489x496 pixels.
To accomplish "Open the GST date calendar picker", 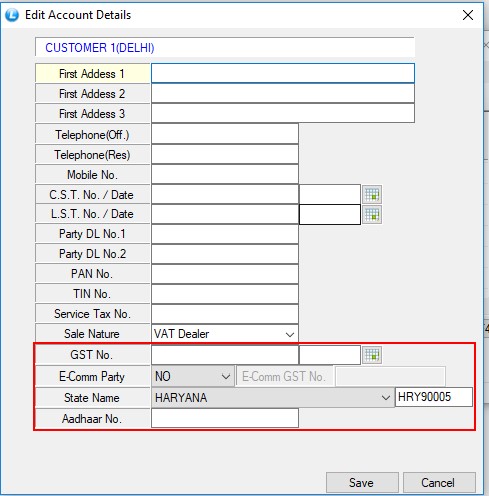I will point(372,355).
